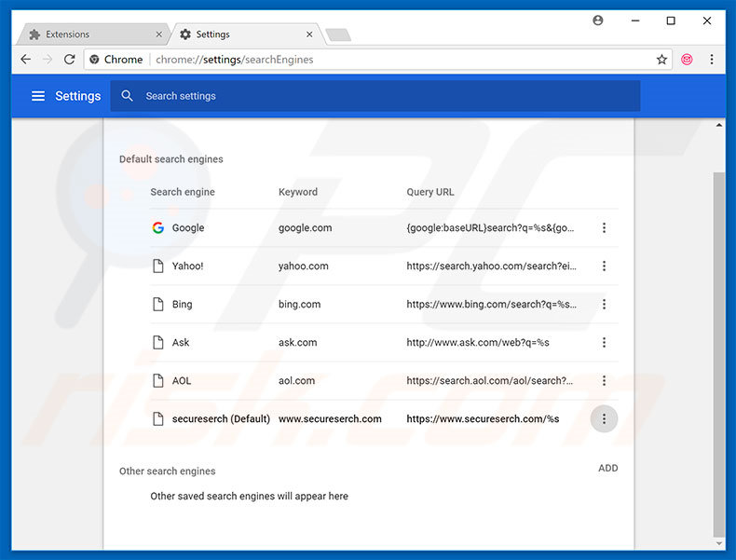Click the Default search engines heading
This screenshot has width=736, height=560.
(170, 159)
